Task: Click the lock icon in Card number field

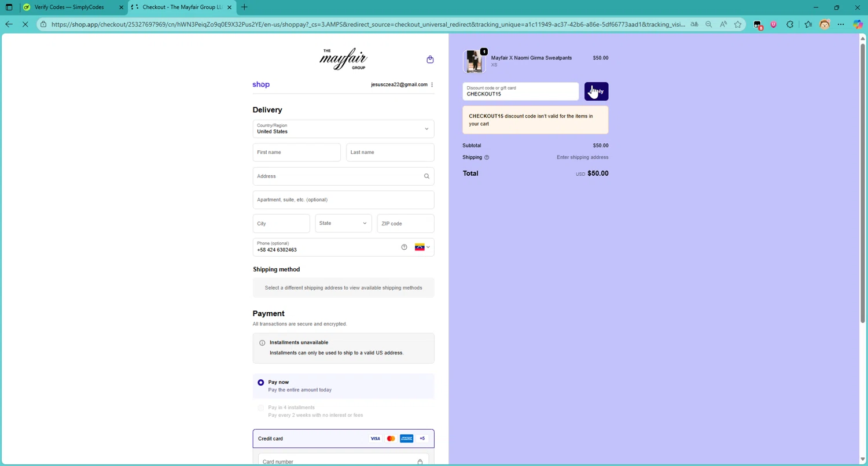Action: 420,462
